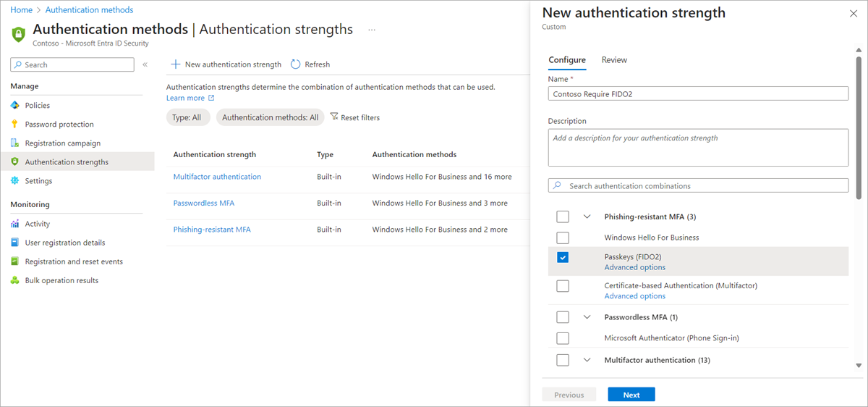This screenshot has height=407, width=868.
Task: Click the Name field containing Contoso Require FIDO2
Action: click(698, 93)
